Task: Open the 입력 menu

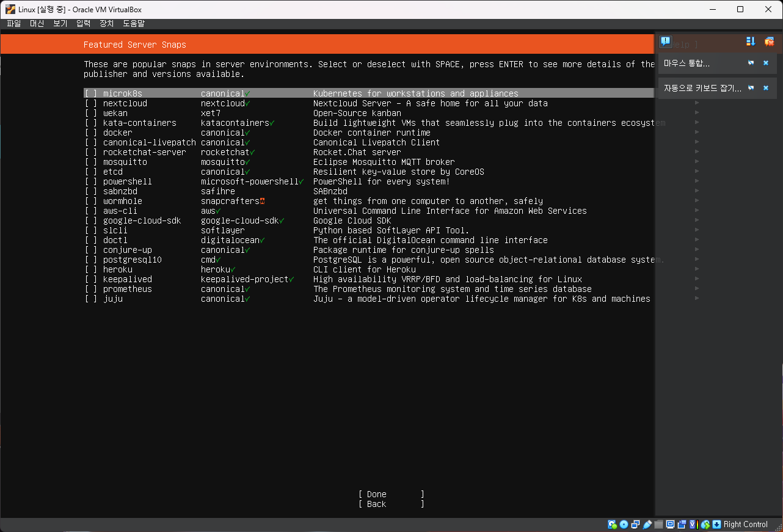Action: [83, 23]
